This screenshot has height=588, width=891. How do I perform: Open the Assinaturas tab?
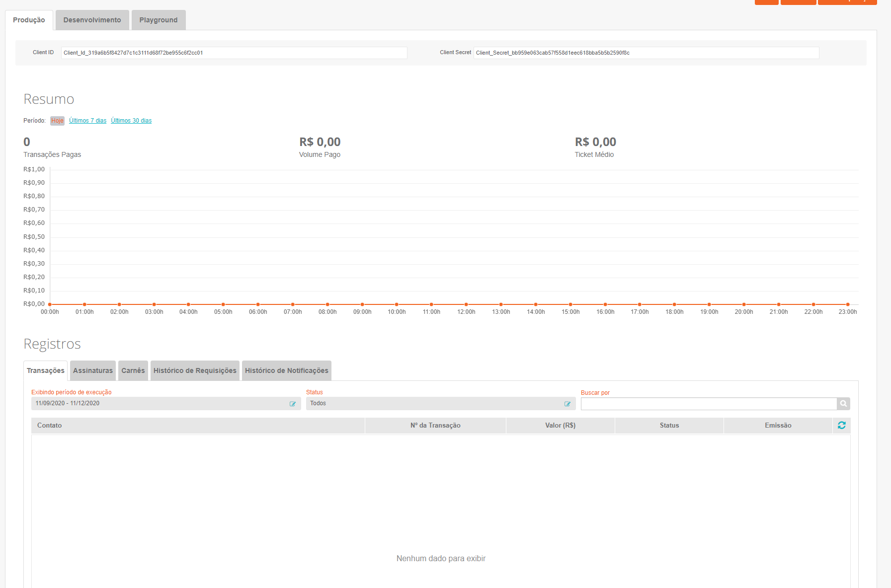(x=93, y=370)
